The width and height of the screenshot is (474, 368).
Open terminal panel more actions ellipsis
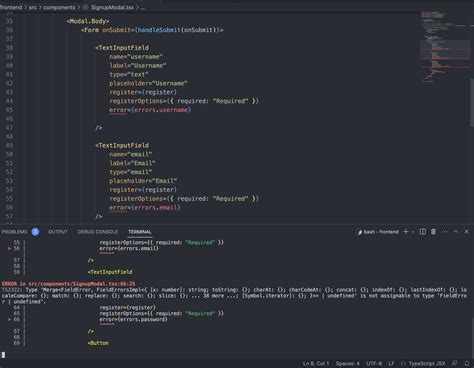point(444,232)
